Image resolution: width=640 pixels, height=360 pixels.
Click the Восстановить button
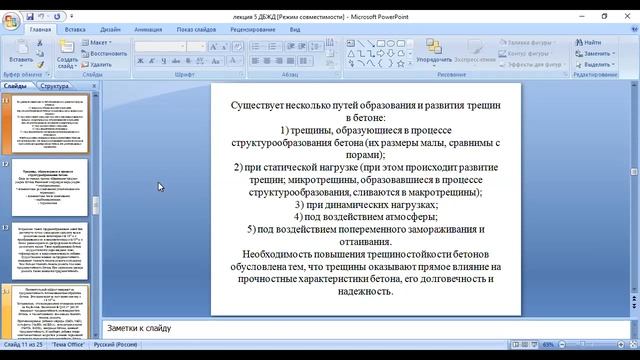pos(104,53)
